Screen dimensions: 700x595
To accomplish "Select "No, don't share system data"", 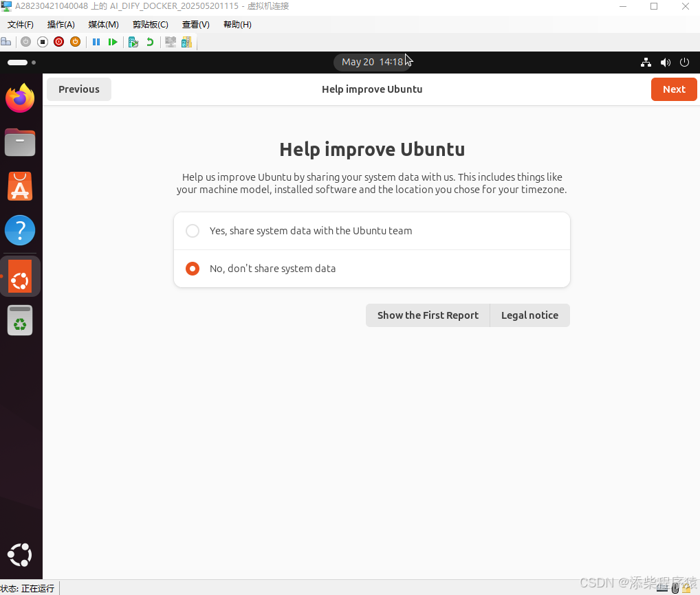I will (372, 269).
